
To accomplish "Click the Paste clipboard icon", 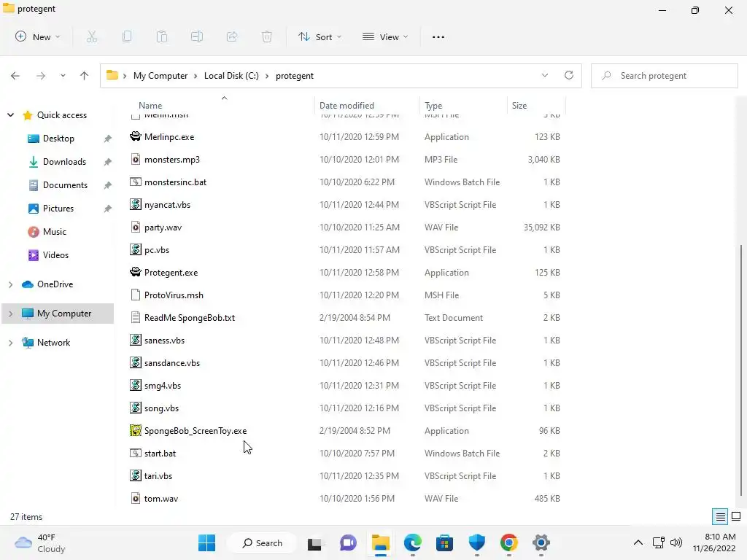I will [x=162, y=36].
